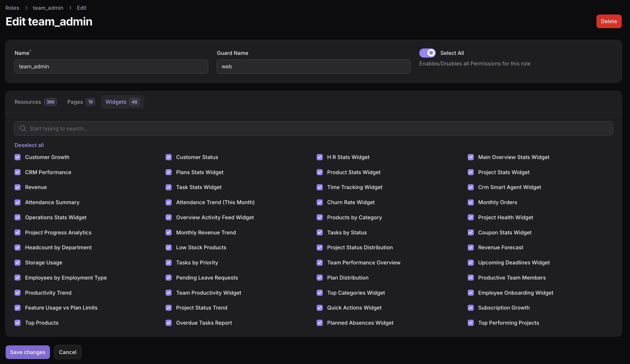
Task: Click Employee Onboarding Widget label
Action: pyautogui.click(x=516, y=293)
